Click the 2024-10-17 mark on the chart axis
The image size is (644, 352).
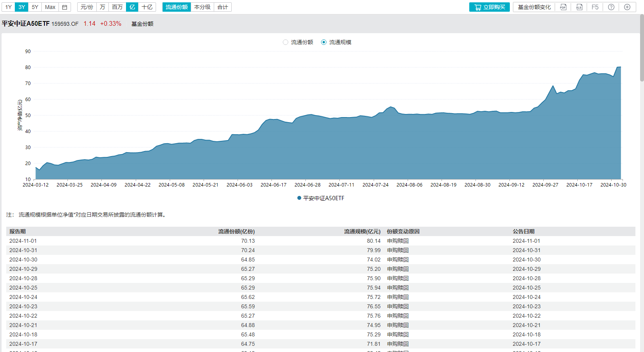(x=579, y=185)
